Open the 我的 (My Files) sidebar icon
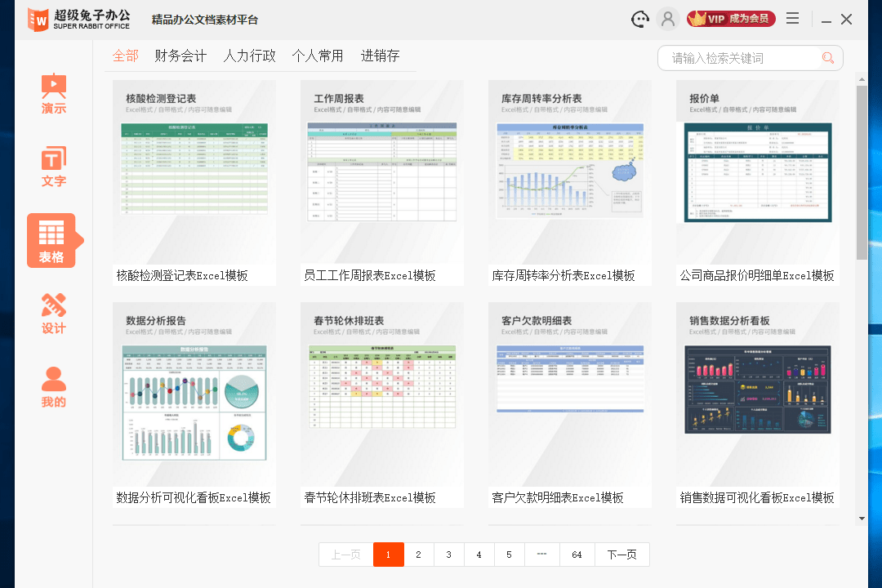This screenshot has width=882, height=588. (54, 386)
